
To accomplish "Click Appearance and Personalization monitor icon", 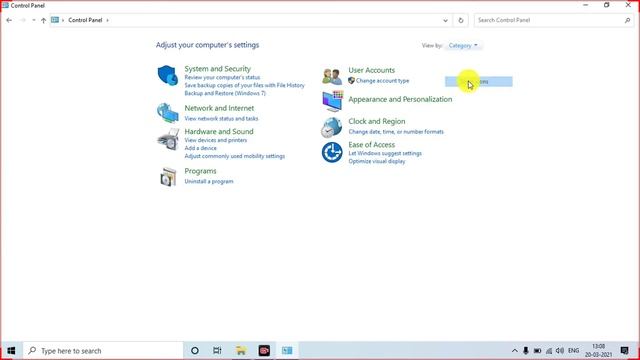I will click(x=332, y=101).
